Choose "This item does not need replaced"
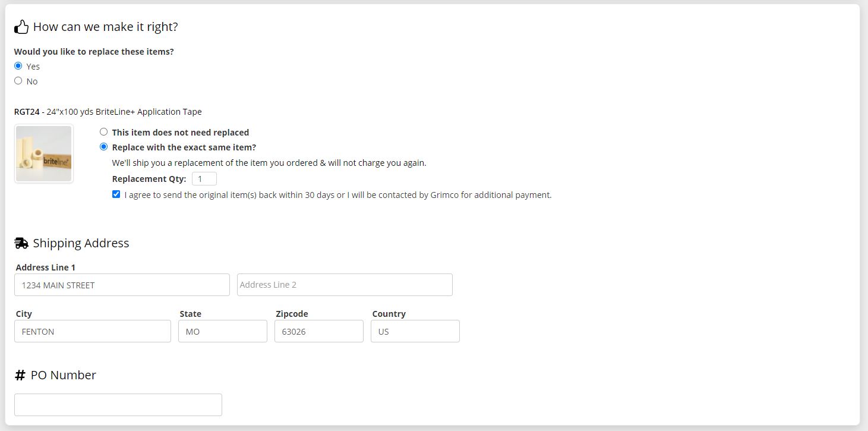This screenshot has height=431, width=868. coord(104,132)
